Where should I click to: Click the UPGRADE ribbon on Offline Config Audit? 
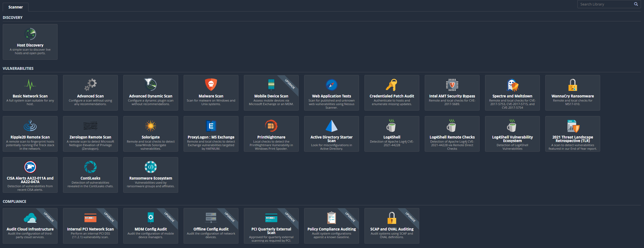(x=230, y=217)
